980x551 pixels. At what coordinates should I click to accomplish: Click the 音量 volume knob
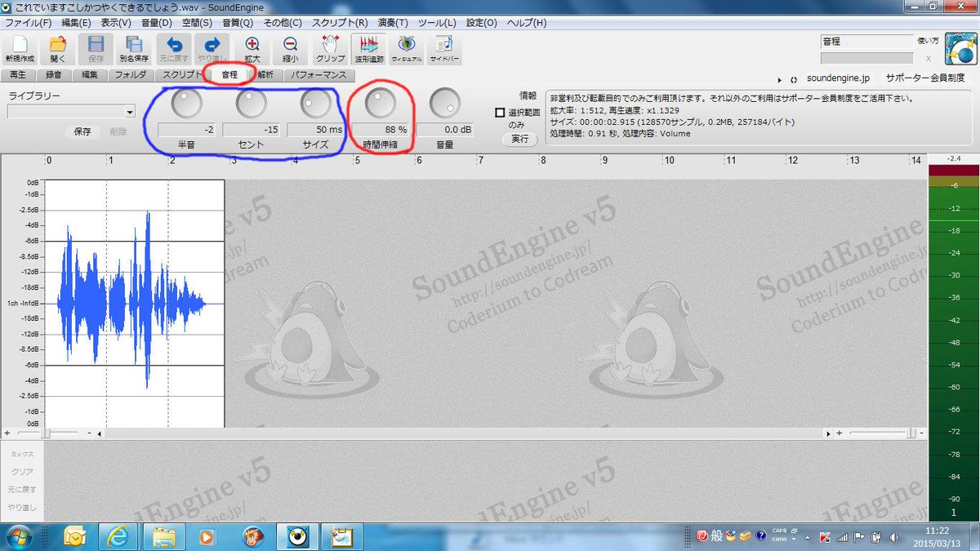444,102
